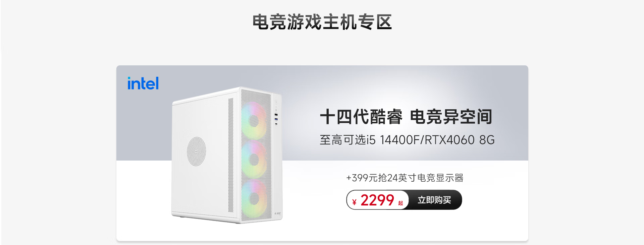This screenshot has width=644, height=245.
Task: Click the vertical vent strip on case side
Action: pyautogui.click(x=231, y=155)
